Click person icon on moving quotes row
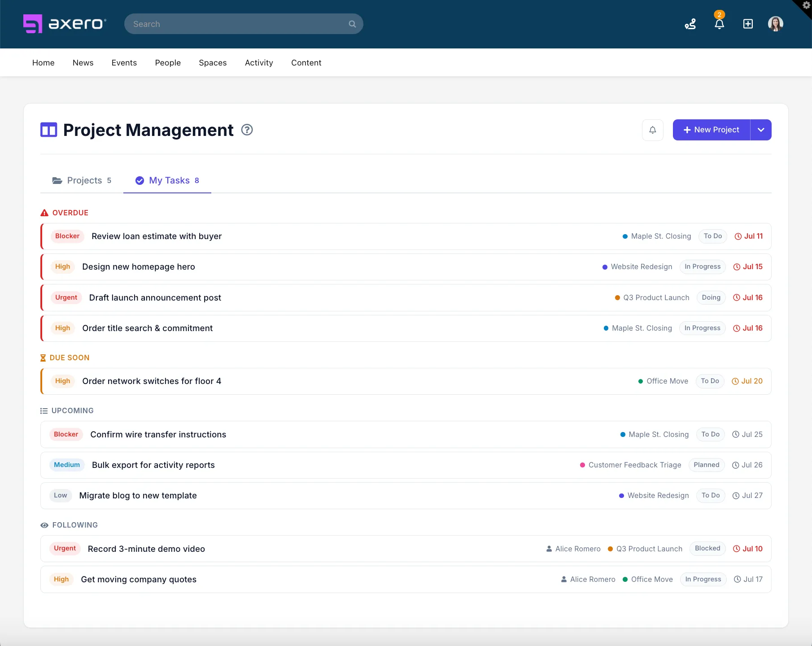This screenshot has height=646, width=812. pos(564,580)
